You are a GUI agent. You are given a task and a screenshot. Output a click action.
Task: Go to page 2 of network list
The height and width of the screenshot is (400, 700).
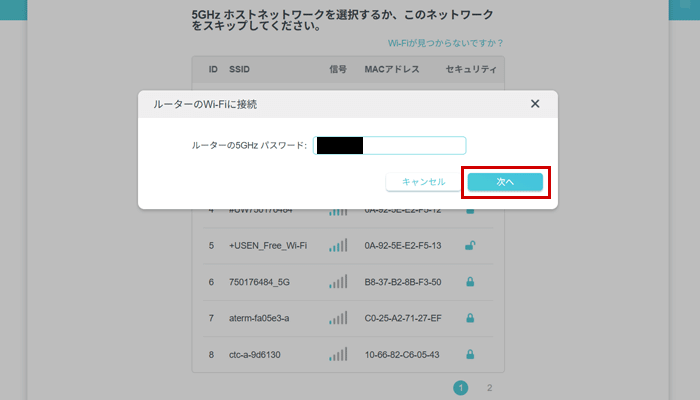click(489, 388)
